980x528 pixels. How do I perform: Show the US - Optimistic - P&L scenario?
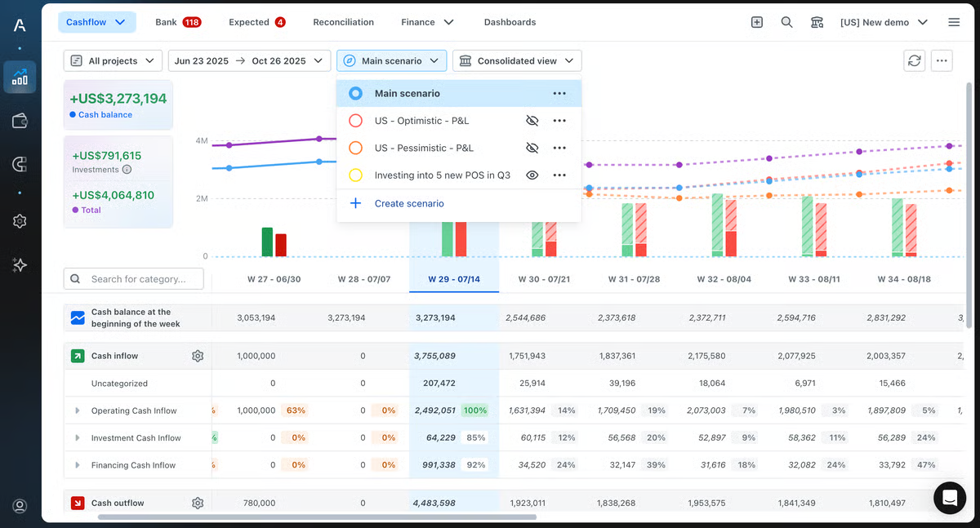pyautogui.click(x=532, y=120)
